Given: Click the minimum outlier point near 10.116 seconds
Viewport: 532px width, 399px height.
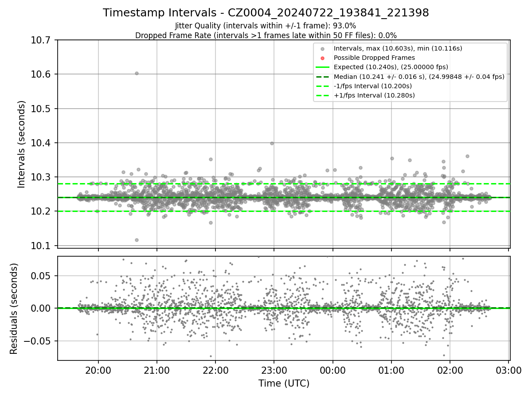Looking at the screenshot, I should 137,240.
